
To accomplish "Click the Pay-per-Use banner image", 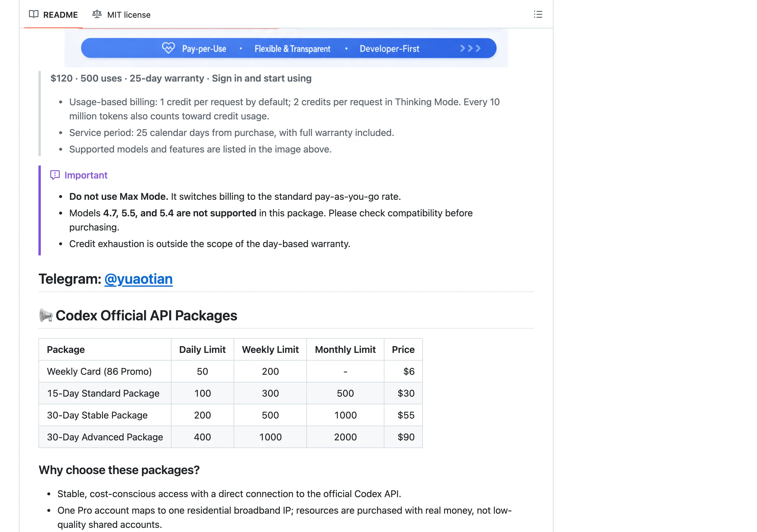I will click(x=286, y=48).
